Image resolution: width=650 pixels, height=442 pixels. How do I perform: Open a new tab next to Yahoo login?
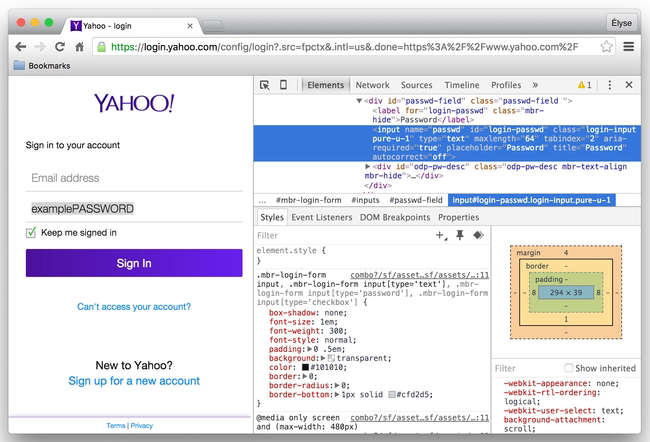pos(213,26)
